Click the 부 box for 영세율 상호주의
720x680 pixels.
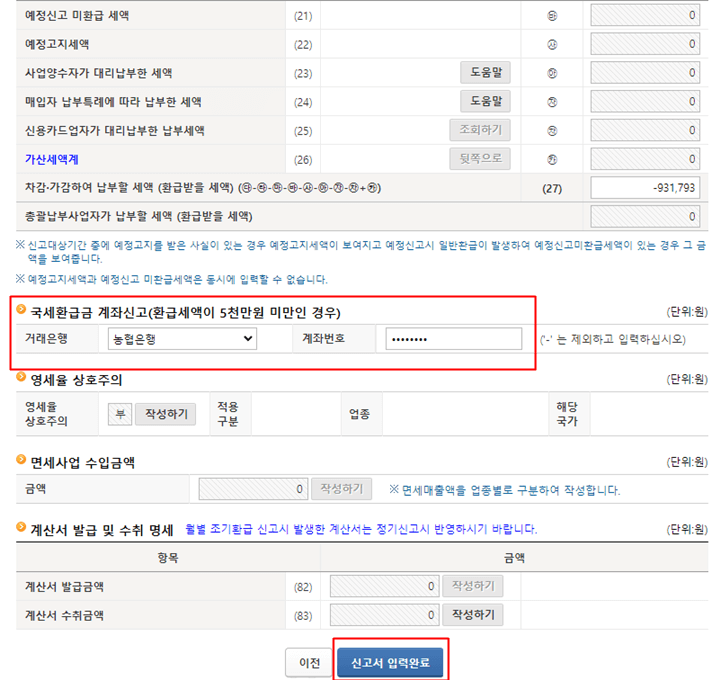(x=120, y=414)
